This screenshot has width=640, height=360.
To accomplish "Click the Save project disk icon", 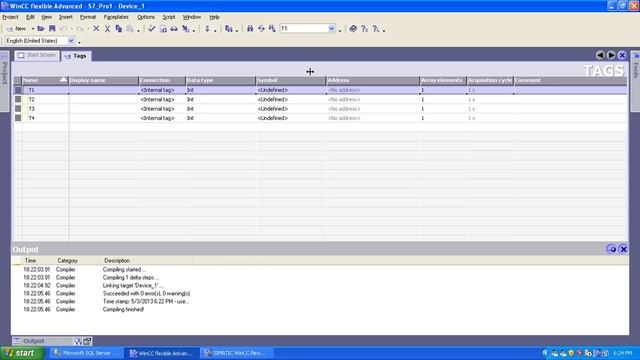I will pos(52,29).
